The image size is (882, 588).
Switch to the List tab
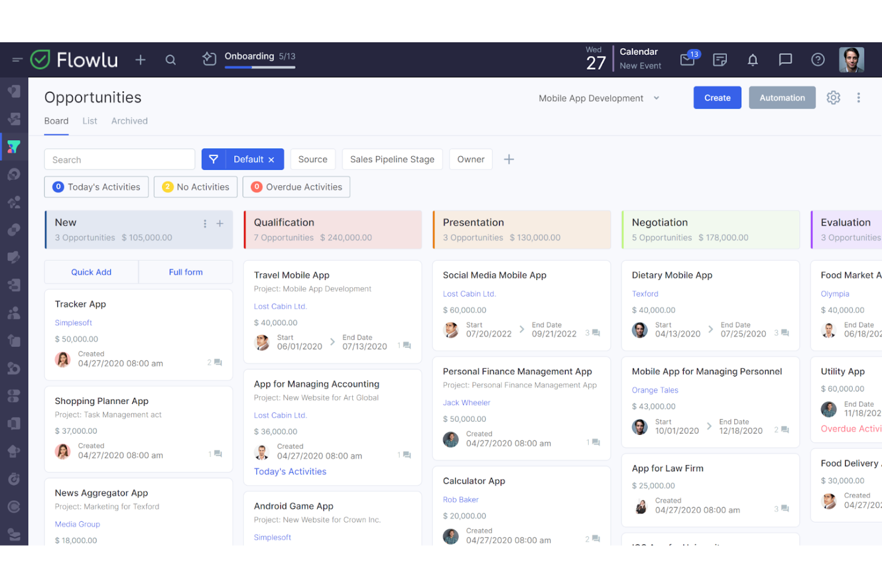[x=89, y=121]
